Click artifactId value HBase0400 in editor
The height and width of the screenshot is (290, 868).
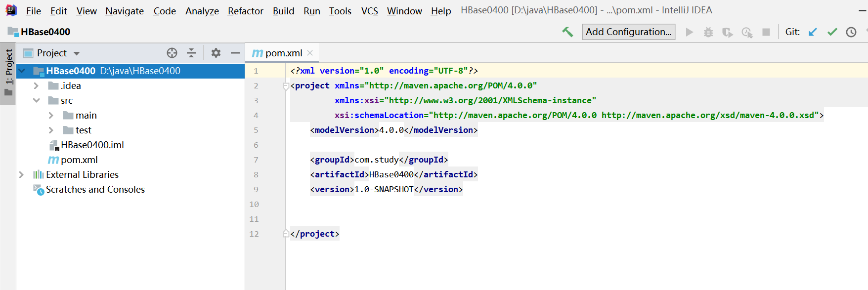pyautogui.click(x=391, y=175)
